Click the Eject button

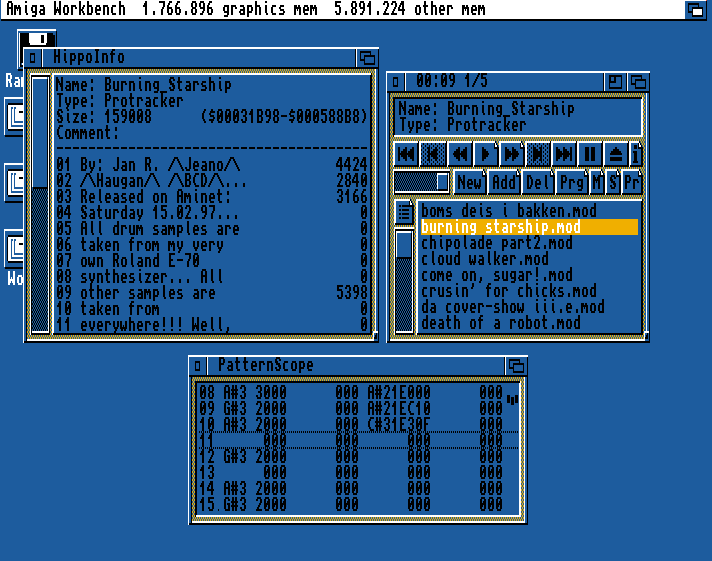pos(615,154)
